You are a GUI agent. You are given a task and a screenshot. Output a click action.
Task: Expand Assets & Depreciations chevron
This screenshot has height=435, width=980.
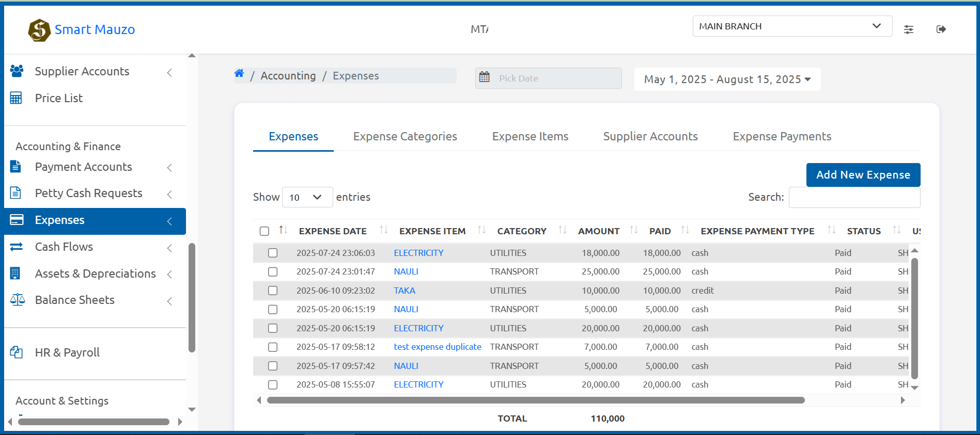[169, 275]
